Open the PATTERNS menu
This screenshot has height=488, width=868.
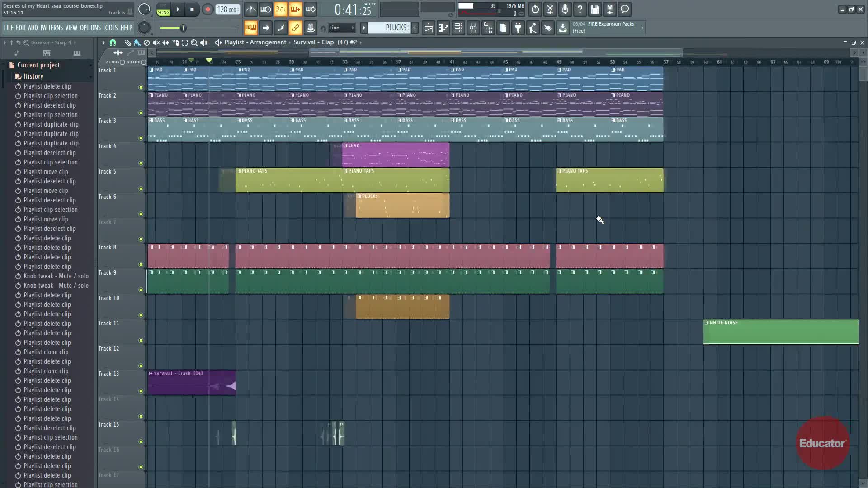(52, 28)
